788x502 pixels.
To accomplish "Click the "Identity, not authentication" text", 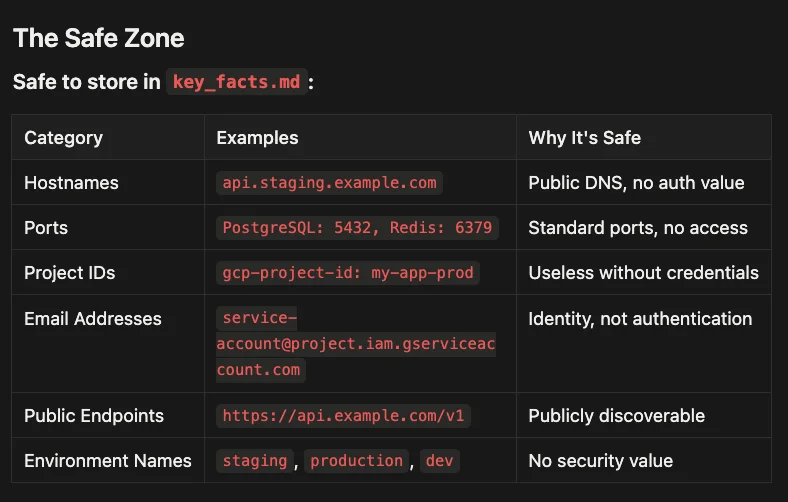I will (640, 319).
